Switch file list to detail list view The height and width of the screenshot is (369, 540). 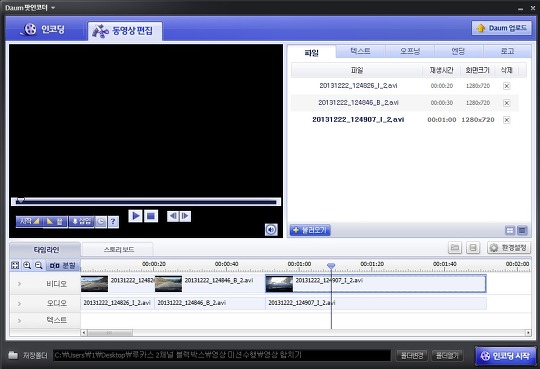510,230
